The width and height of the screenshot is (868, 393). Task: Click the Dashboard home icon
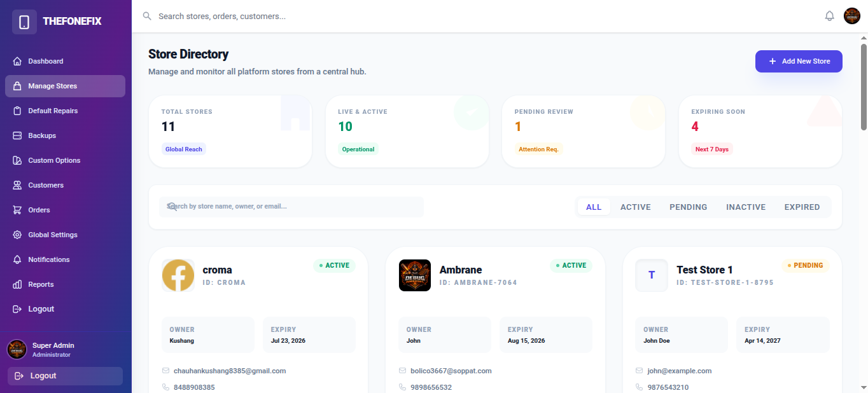(17, 61)
